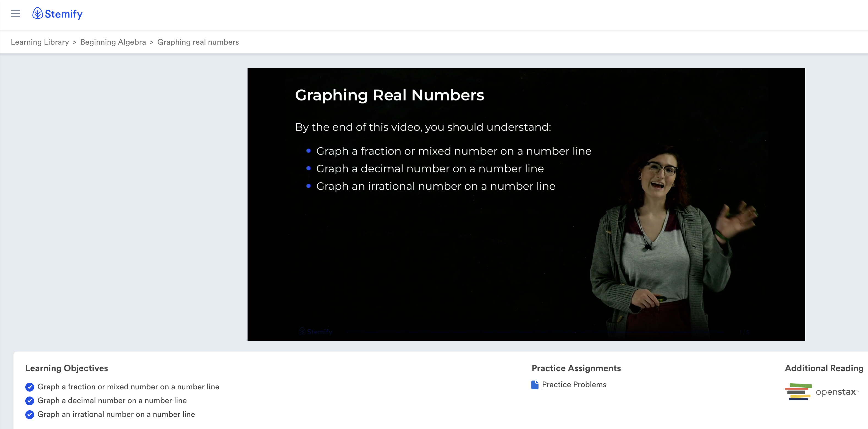Click the Practice Assignments heading
This screenshot has height=429, width=868.
[x=576, y=368]
